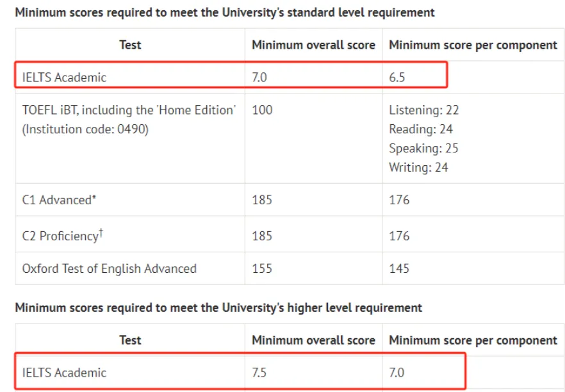
Task: Click the higher level requirement heading
Action: click(218, 307)
